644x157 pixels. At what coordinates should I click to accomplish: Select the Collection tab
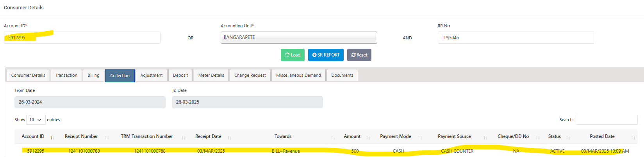pos(120,76)
